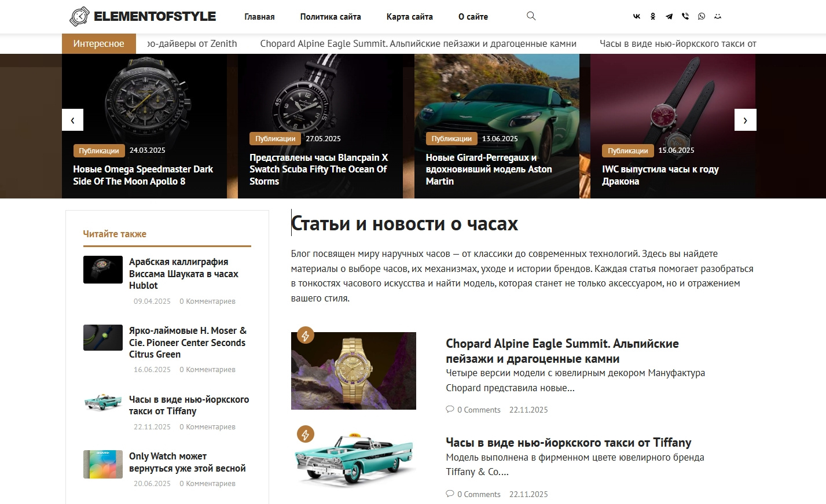
Task: Click comment bubble icon under Chopard article
Action: coord(450,410)
